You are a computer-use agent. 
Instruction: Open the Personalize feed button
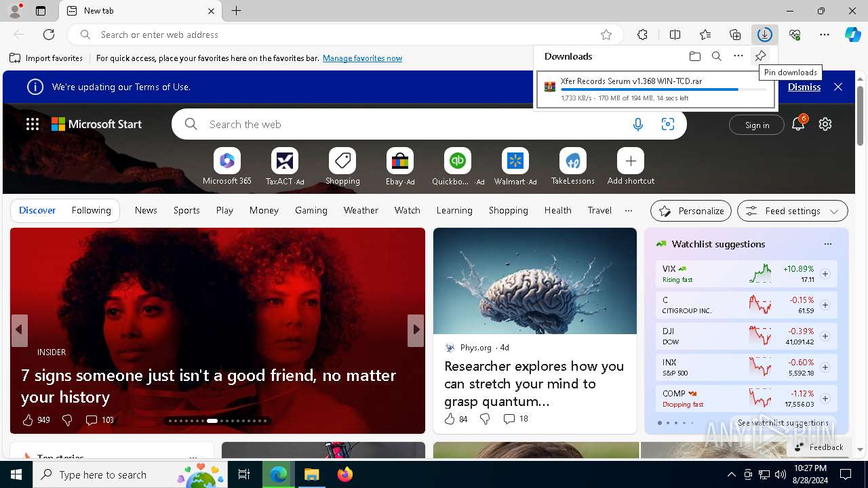(691, 211)
